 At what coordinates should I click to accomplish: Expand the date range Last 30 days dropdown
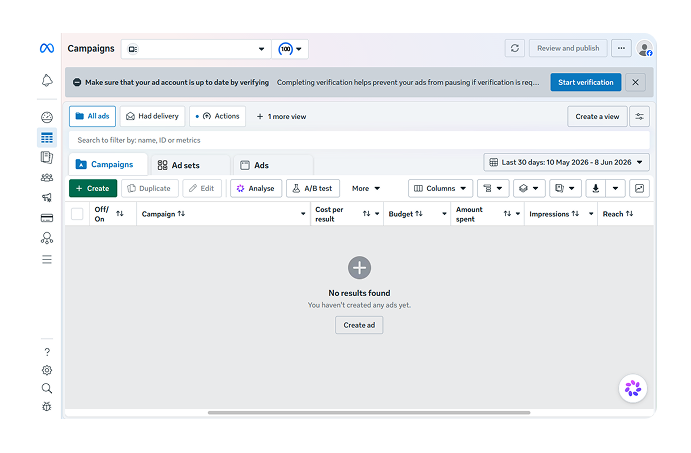tap(566, 162)
